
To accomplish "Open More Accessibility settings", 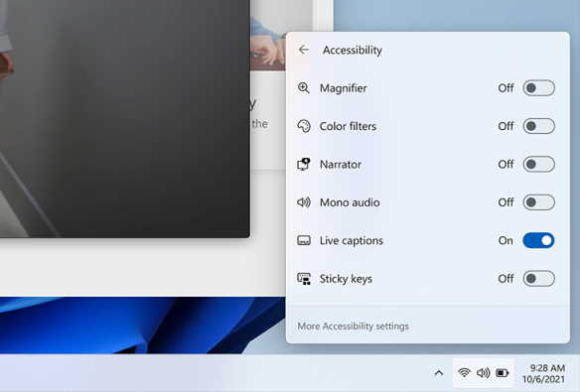I will coord(354,327).
